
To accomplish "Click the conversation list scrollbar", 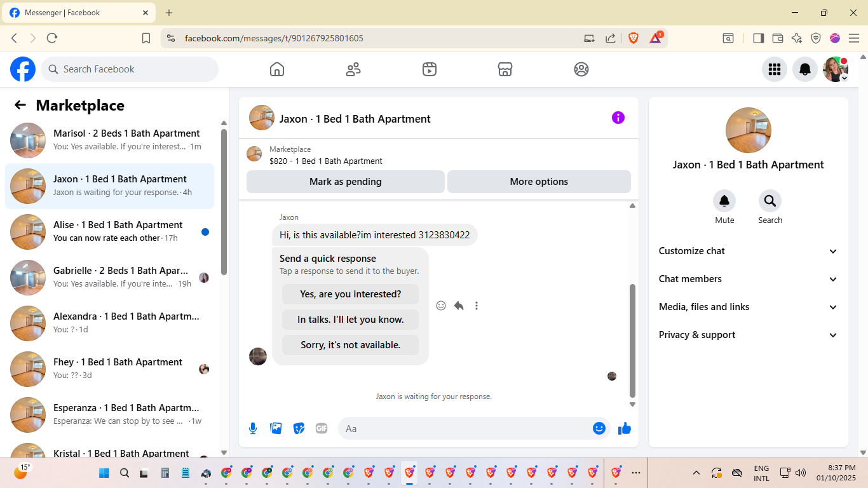I will tap(224, 201).
